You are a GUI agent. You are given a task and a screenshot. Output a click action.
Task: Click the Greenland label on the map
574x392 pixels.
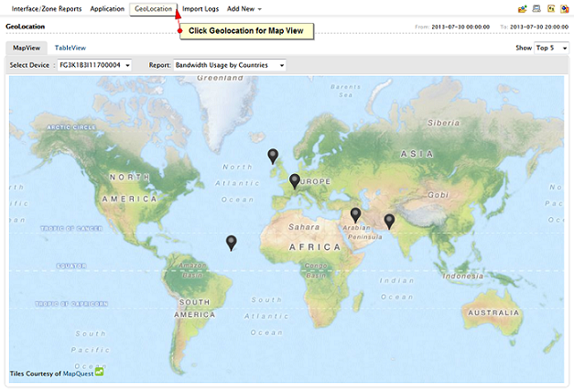pos(220,78)
